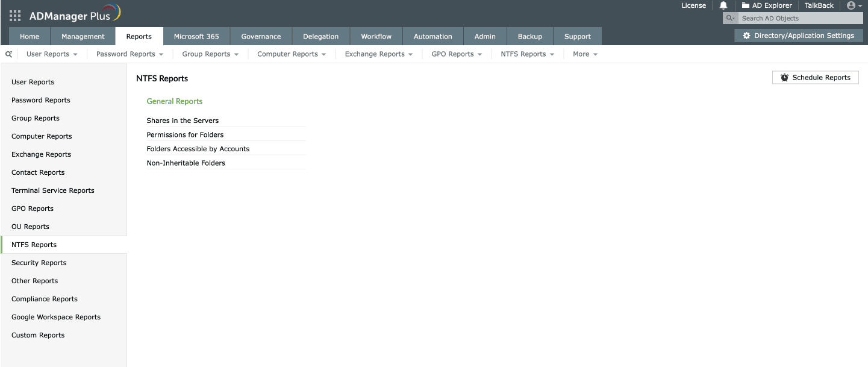This screenshot has height=367, width=868.
Task: Open the GPO Reports dropdown menu
Action: tap(456, 54)
